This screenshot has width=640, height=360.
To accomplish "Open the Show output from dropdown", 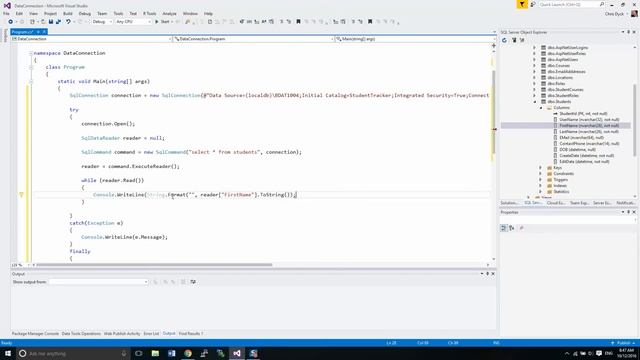I will click(x=98, y=282).
